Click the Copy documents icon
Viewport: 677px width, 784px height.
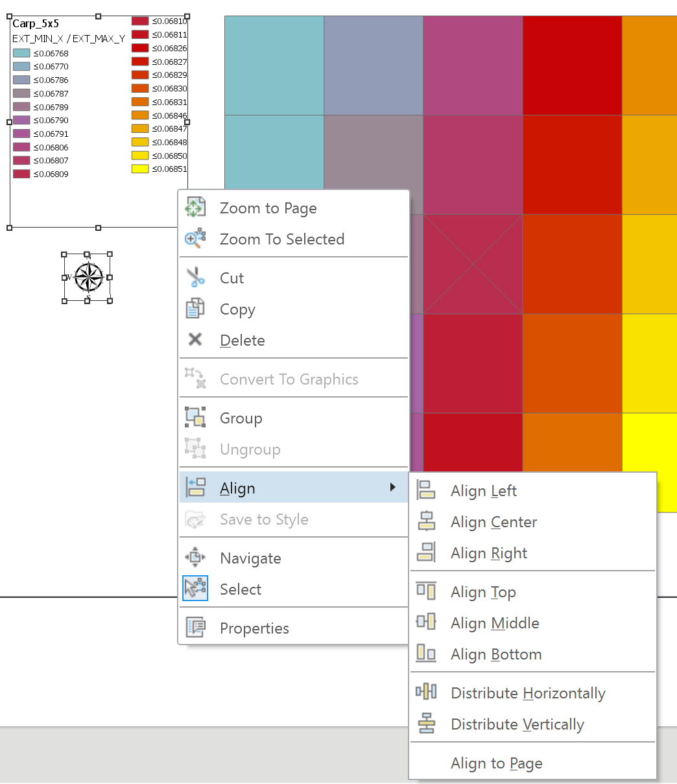pos(195,309)
